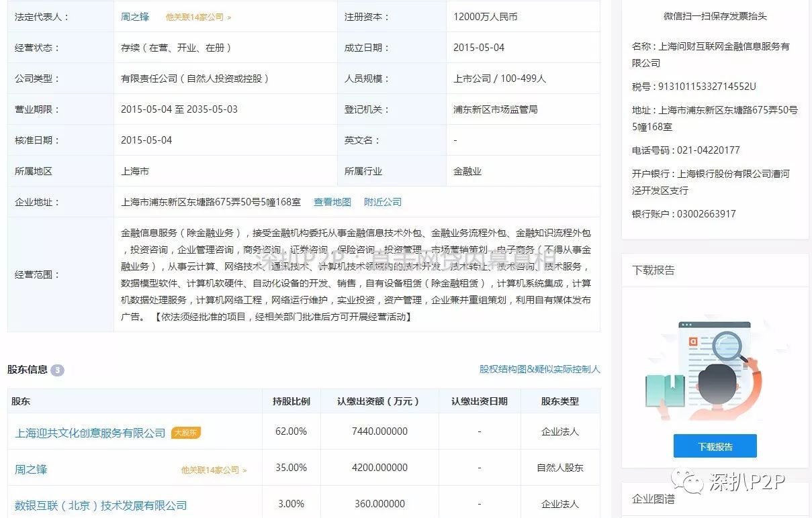
Task: Select contribution amount 4200.000000
Action: tap(380, 468)
